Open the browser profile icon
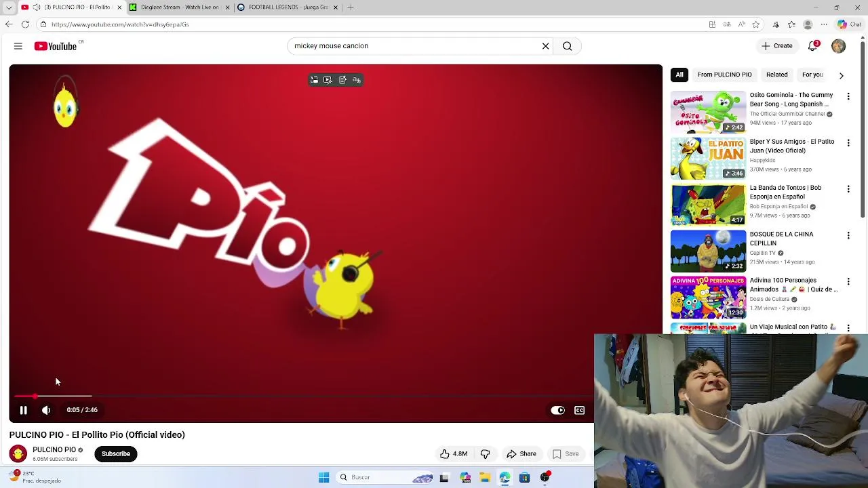This screenshot has width=868, height=488. click(808, 24)
